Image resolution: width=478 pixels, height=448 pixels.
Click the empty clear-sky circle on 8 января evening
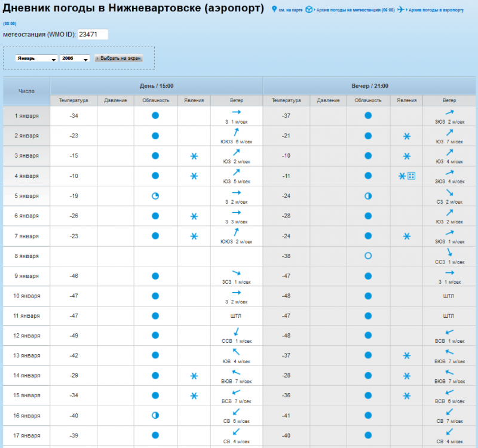368,256
